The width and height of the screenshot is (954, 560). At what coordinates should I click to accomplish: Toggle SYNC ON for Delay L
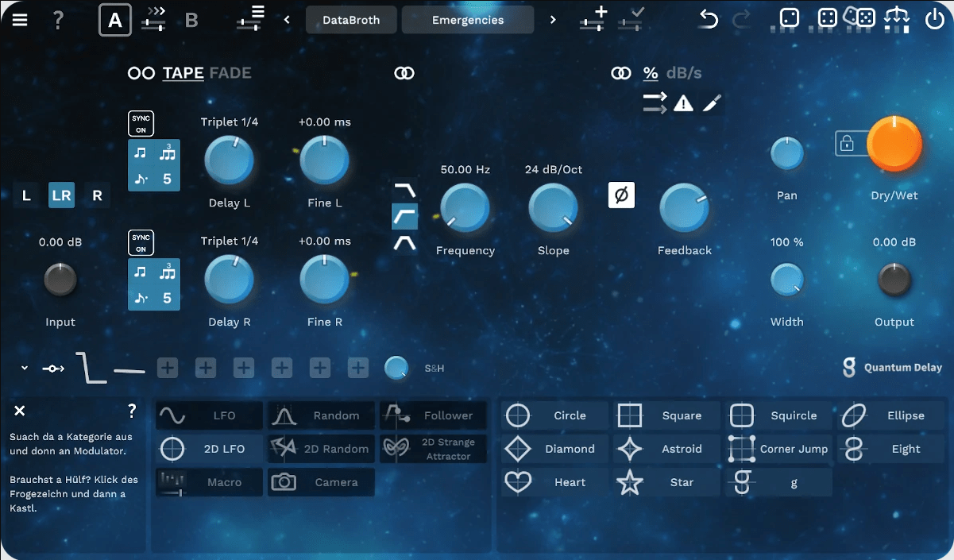click(x=141, y=124)
